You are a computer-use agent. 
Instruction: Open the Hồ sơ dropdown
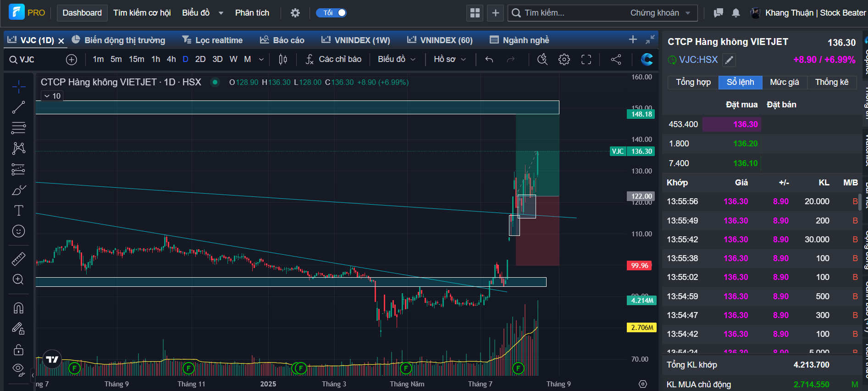(x=450, y=59)
